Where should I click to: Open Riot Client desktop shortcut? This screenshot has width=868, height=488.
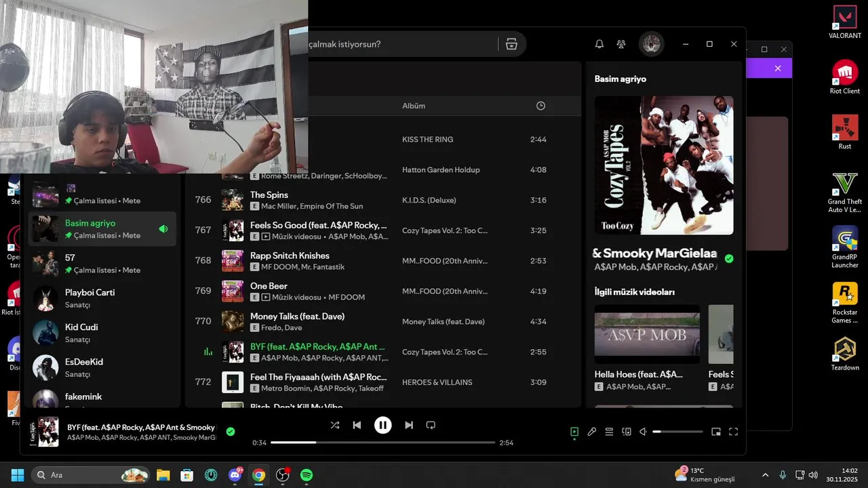[845, 77]
